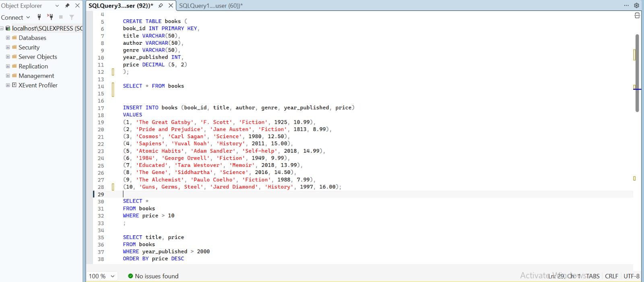644x282 pixels.
Task: Click line number 29 in the gutter
Action: [101, 194]
